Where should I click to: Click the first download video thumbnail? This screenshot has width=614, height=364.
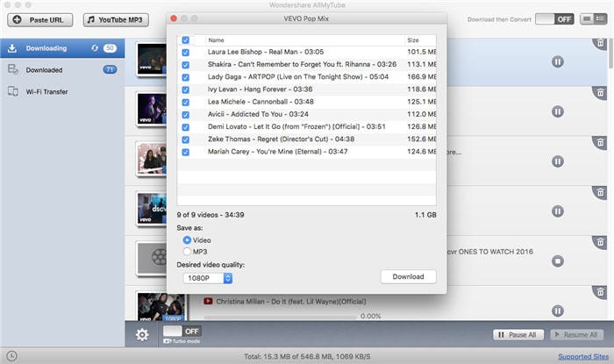click(152, 59)
